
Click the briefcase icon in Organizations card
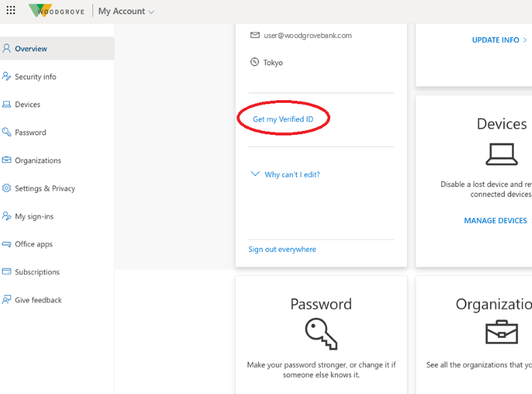(501, 332)
